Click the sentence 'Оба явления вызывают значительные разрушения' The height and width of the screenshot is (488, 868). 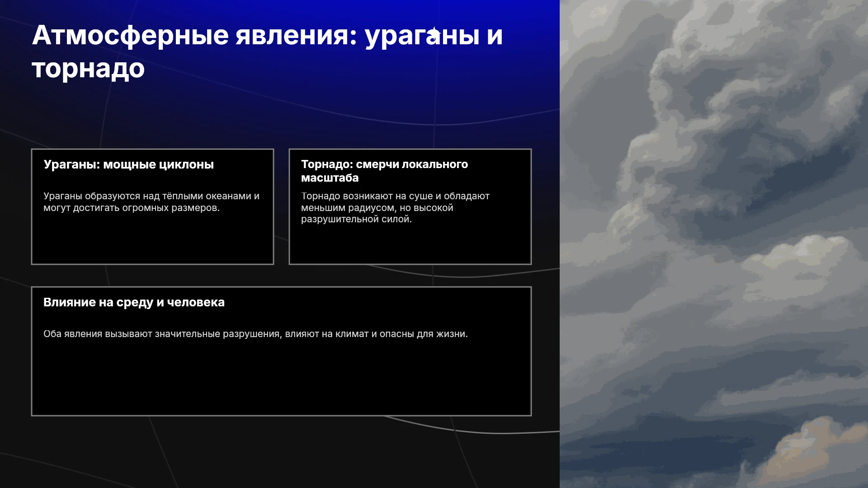pos(255,334)
